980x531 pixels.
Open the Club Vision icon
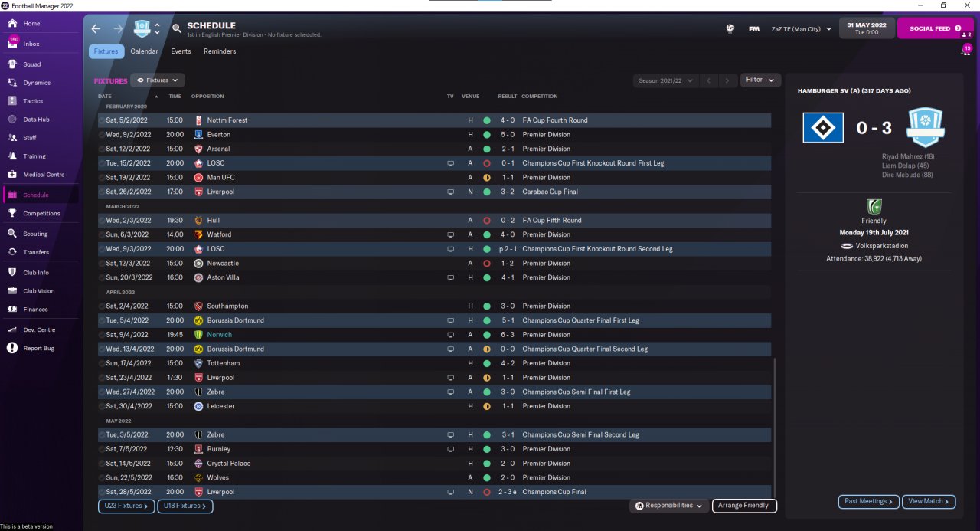pyautogui.click(x=12, y=291)
